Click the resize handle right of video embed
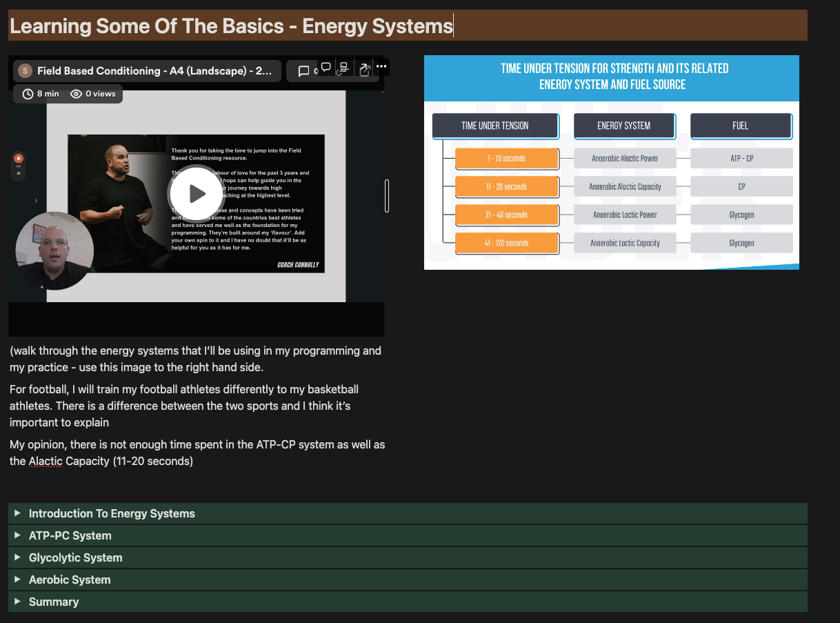Viewport: 840px width, 623px height. tap(387, 196)
